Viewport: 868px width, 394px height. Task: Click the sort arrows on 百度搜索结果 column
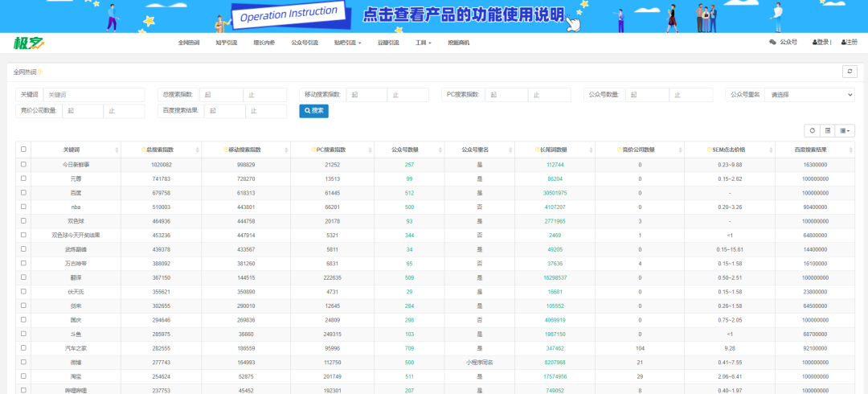point(850,150)
